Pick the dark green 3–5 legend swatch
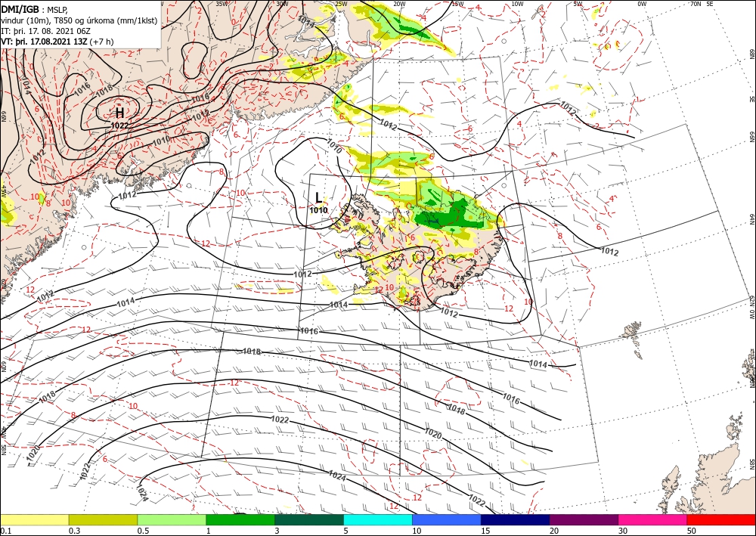 tap(309, 520)
